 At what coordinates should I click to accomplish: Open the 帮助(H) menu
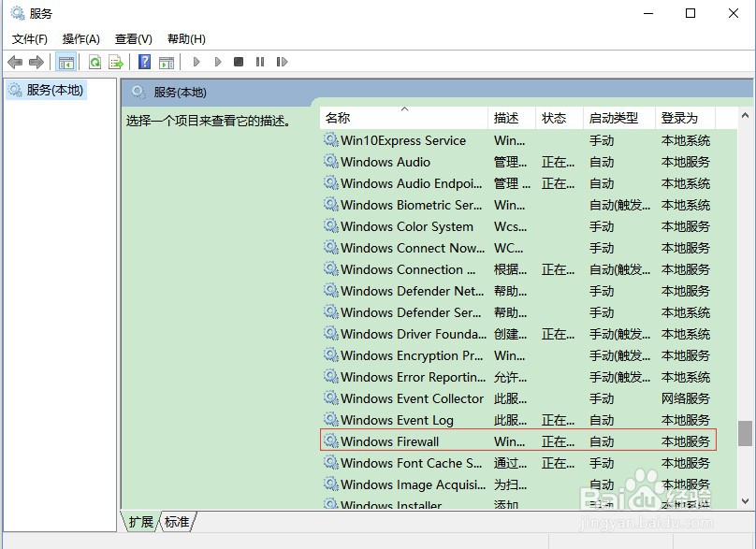[186, 39]
